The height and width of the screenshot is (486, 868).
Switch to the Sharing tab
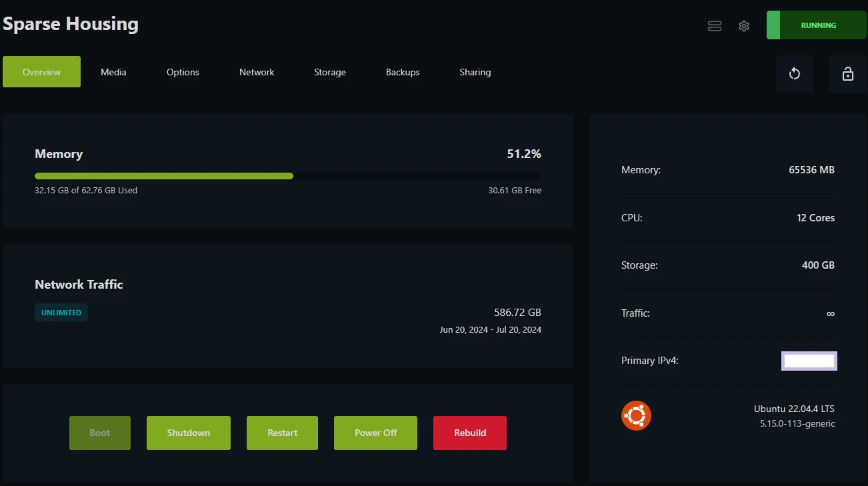475,72
